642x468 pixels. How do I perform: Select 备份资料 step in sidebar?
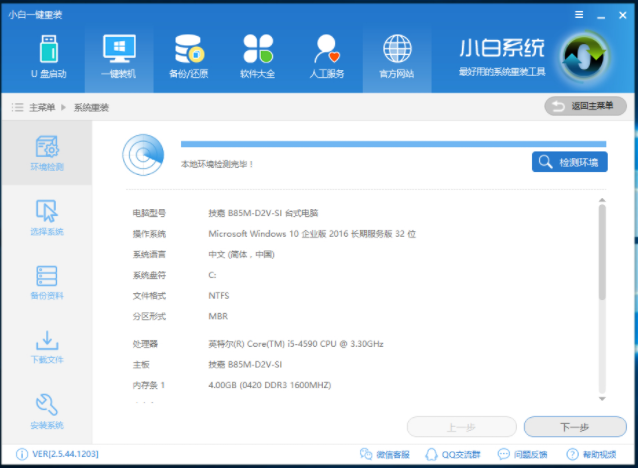47,283
